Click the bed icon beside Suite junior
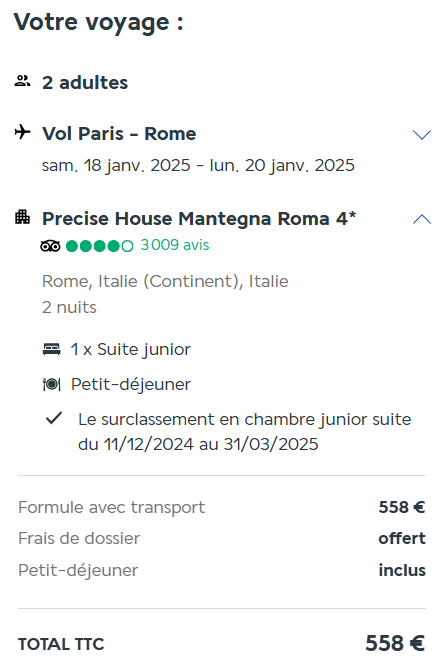Viewport: 440px width, 669px height. point(52,349)
